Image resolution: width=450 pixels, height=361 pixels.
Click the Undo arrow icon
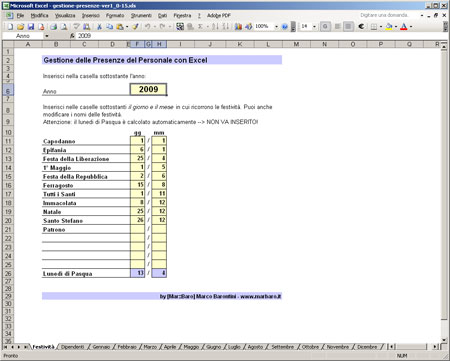pyautogui.click(x=148, y=27)
